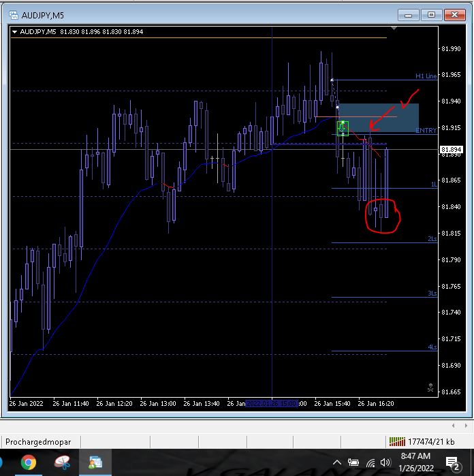This screenshot has width=474, height=476.
Task: Open the AUDJPY,M5 header dropdown triangle
Action: (14, 31)
